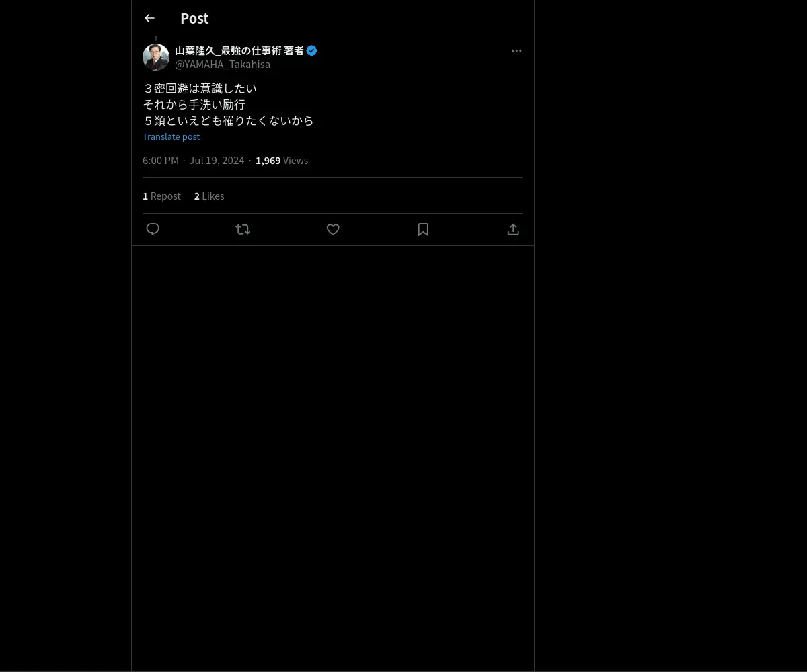This screenshot has height=672, width=807.
Task: Show who made the 1 Repost
Action: (161, 196)
